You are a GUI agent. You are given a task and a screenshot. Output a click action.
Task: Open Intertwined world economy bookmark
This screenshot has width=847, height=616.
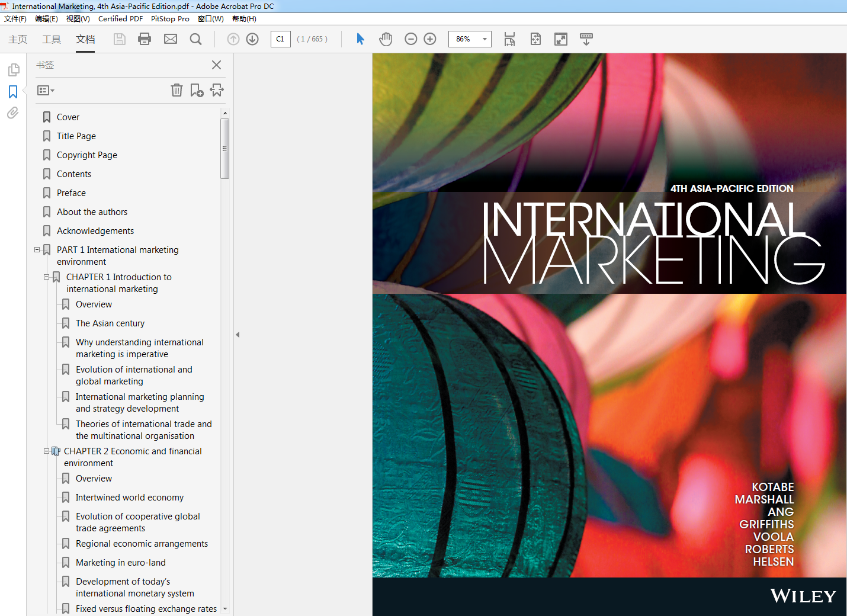[130, 498]
